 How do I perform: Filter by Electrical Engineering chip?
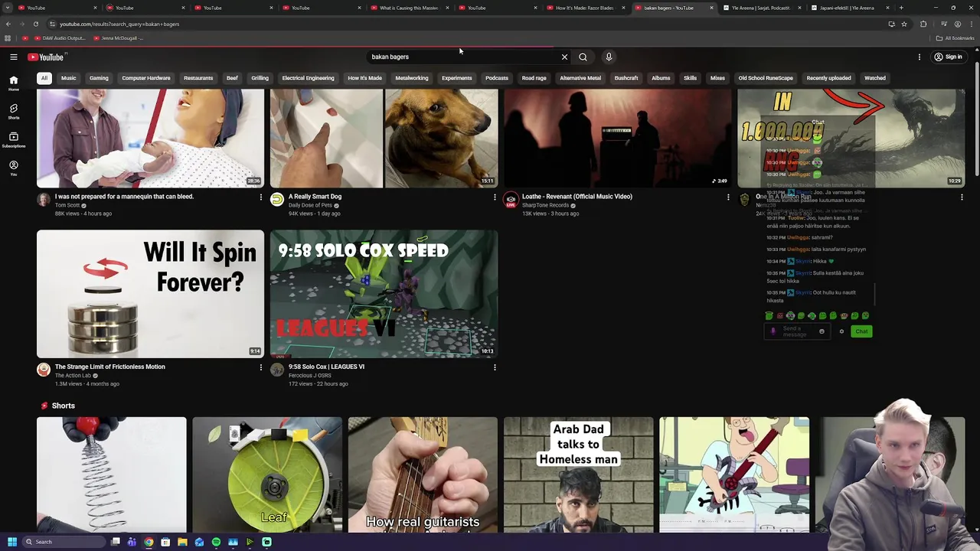(308, 78)
